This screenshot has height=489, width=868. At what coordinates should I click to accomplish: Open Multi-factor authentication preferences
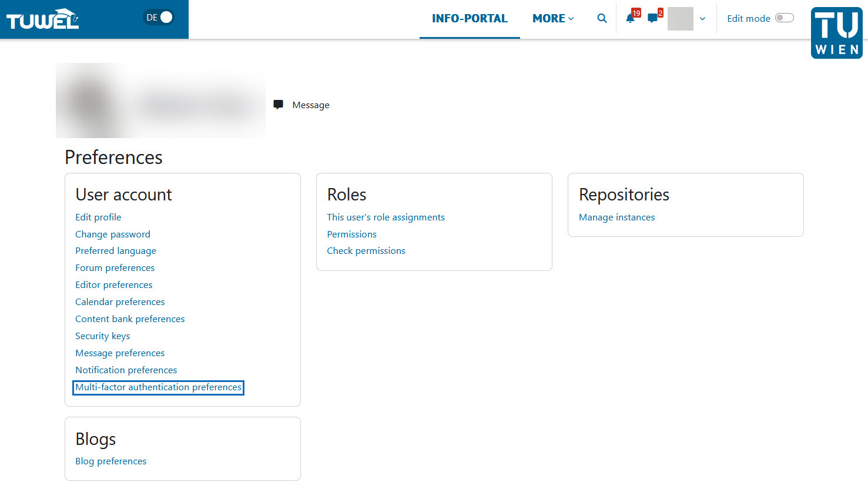point(158,387)
